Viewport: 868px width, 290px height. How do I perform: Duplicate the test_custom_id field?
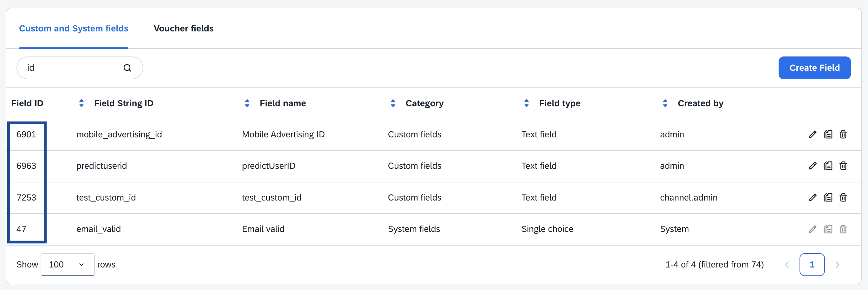click(828, 197)
